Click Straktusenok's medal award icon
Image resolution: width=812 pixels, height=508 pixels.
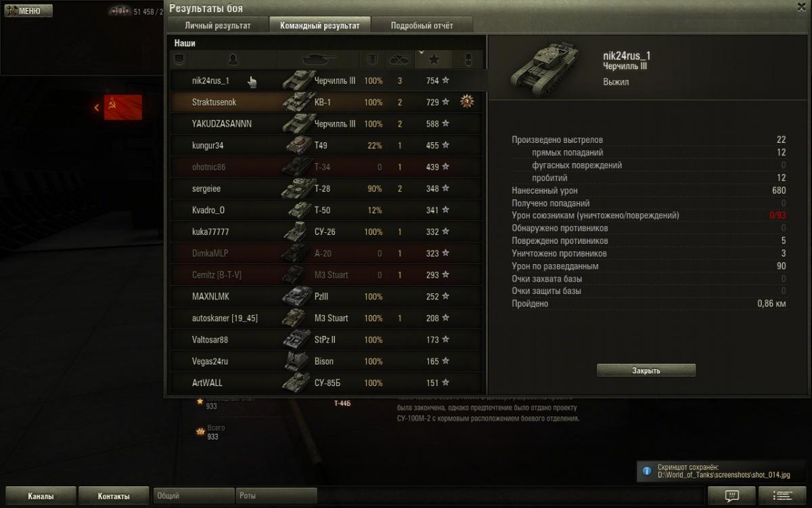coord(466,102)
